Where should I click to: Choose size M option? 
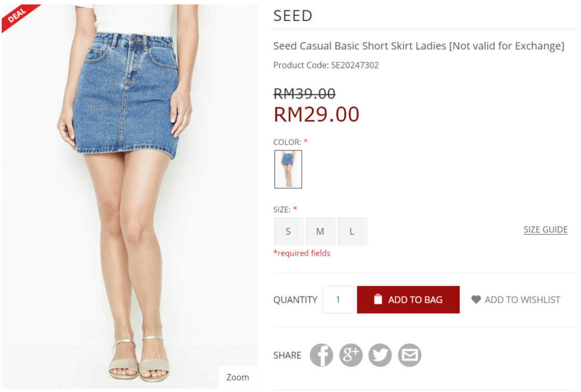(x=320, y=231)
